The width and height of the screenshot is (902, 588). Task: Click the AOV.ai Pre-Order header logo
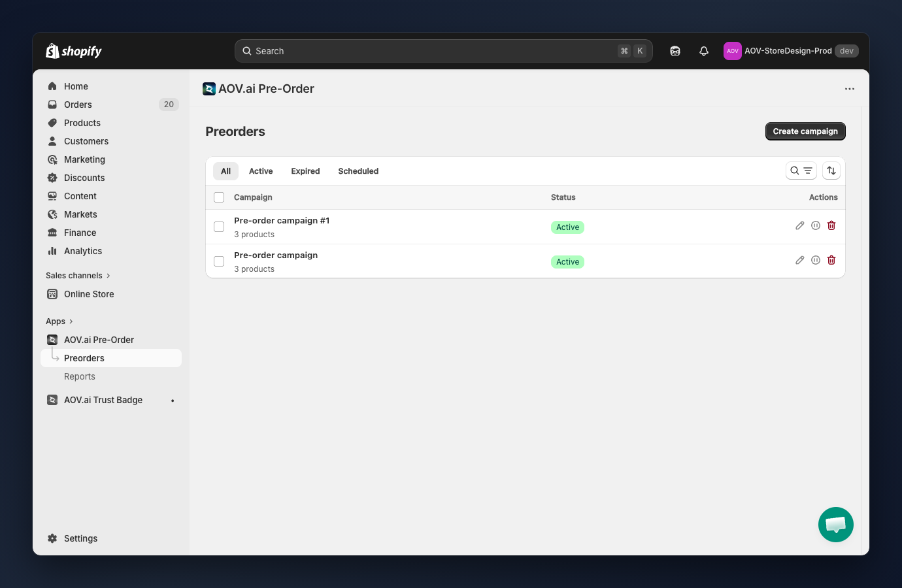209,89
